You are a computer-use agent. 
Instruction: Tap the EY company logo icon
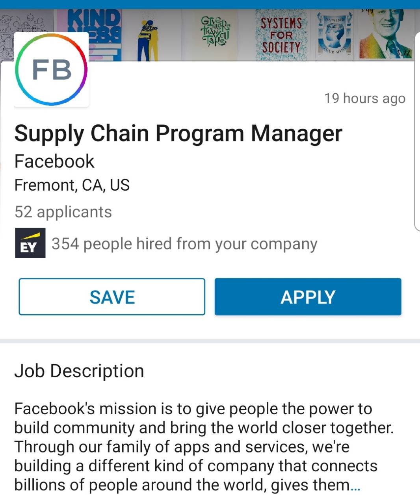click(x=30, y=243)
